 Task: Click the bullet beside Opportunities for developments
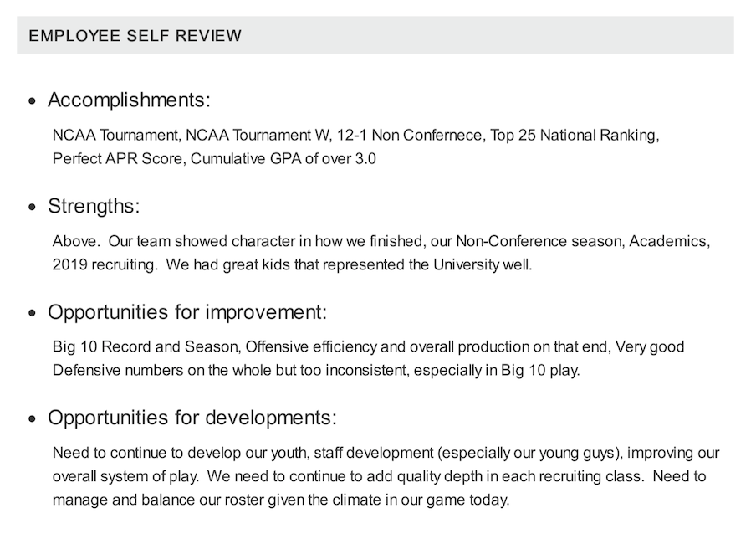point(33,418)
